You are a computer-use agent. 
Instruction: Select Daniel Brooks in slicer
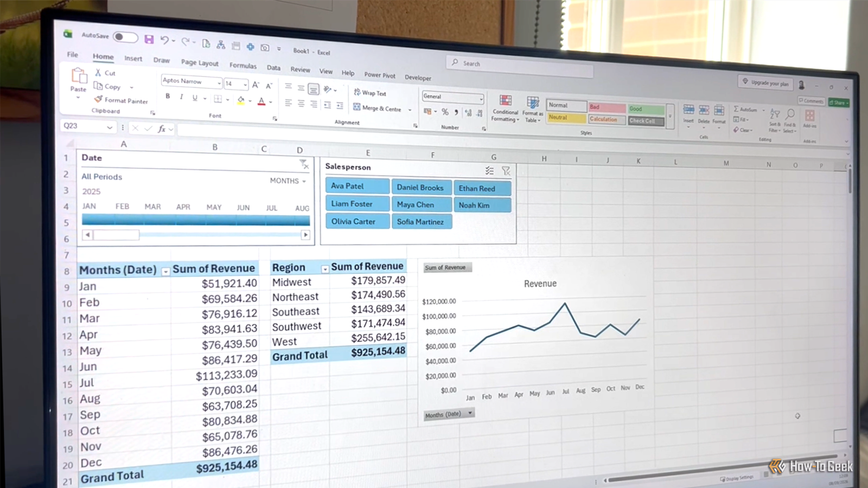(422, 188)
